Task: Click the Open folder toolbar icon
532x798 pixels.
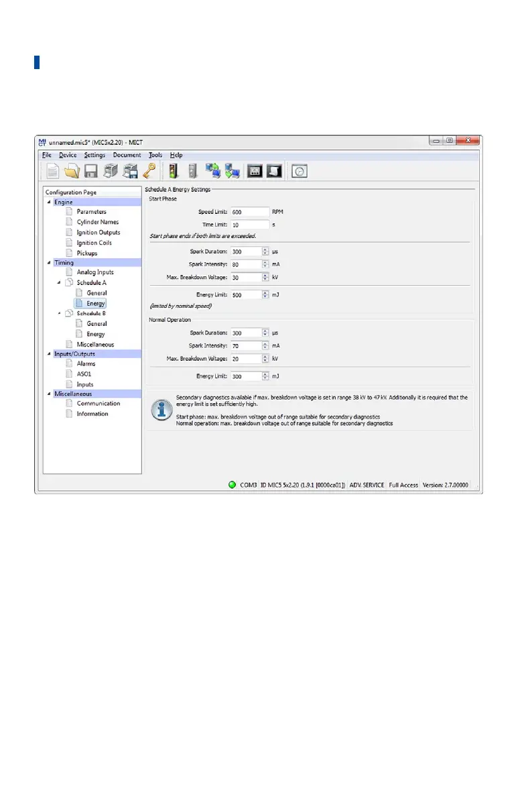Action: coord(72,171)
